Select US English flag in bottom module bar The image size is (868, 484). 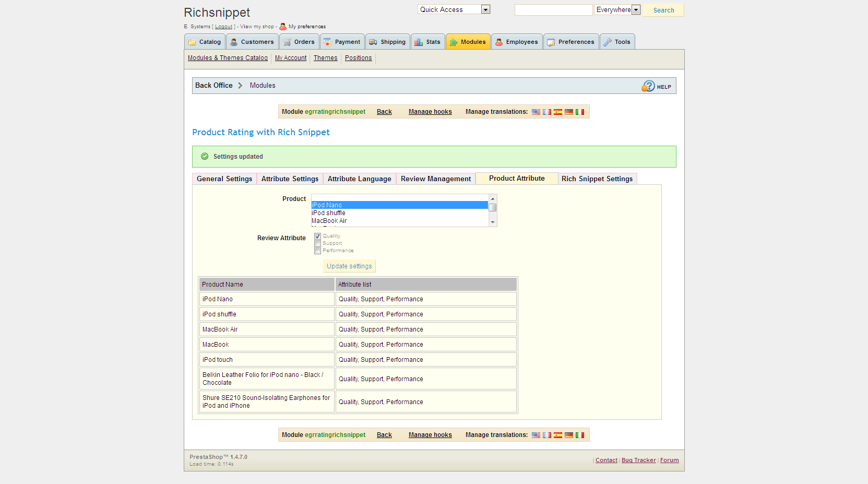click(536, 435)
